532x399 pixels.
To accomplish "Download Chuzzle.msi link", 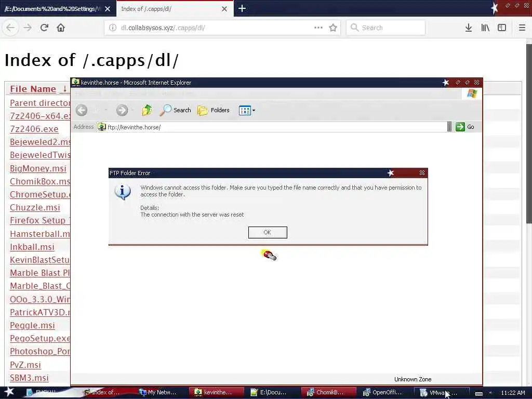I will tap(35, 207).
